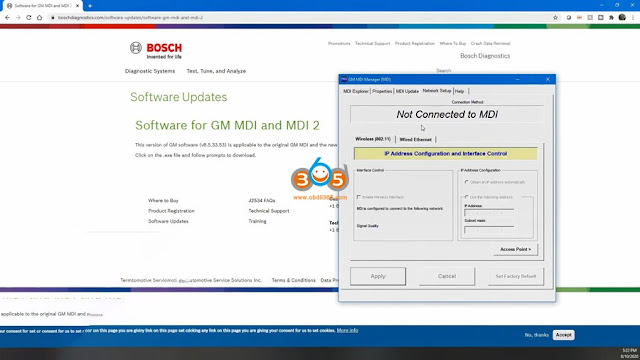Select Obtain an IP address automatically
This screenshot has height=360, width=640.
[x=467, y=182]
